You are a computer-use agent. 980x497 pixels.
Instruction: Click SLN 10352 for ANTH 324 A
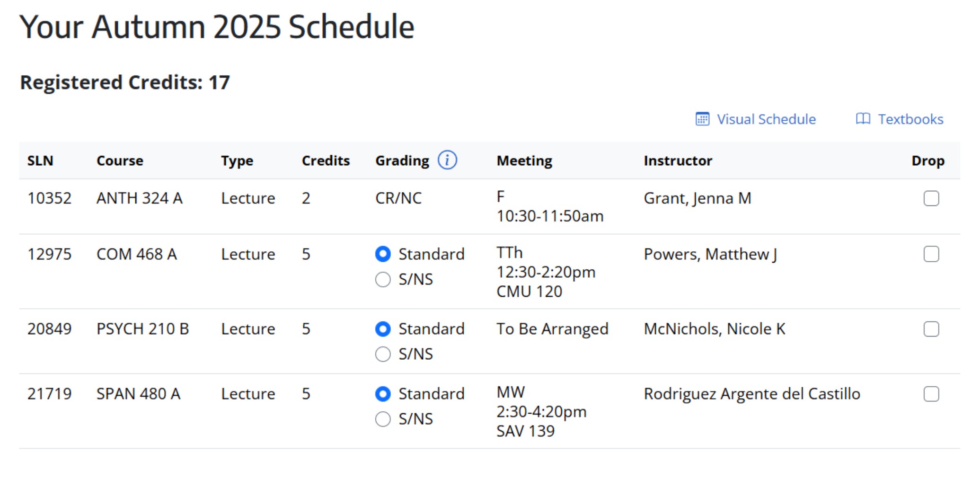point(50,198)
